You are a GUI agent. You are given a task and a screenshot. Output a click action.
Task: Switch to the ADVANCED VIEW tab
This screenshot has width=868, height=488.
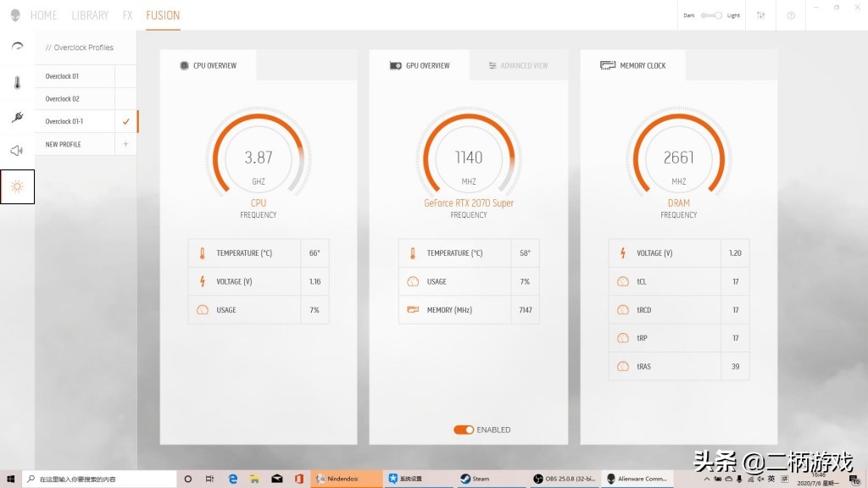pos(519,65)
